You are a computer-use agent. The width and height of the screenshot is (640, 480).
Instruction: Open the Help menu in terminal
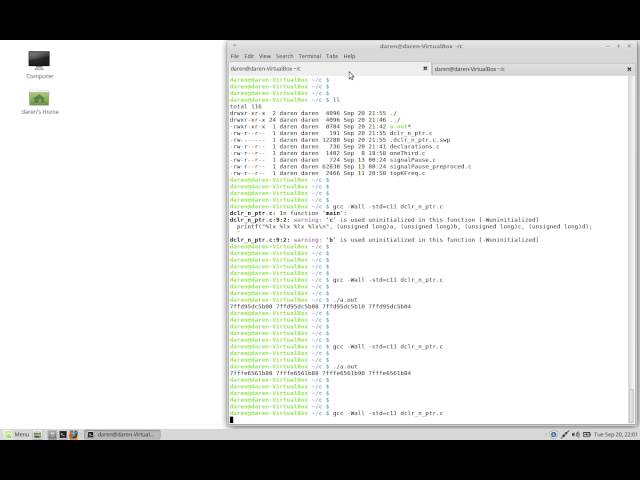349,56
